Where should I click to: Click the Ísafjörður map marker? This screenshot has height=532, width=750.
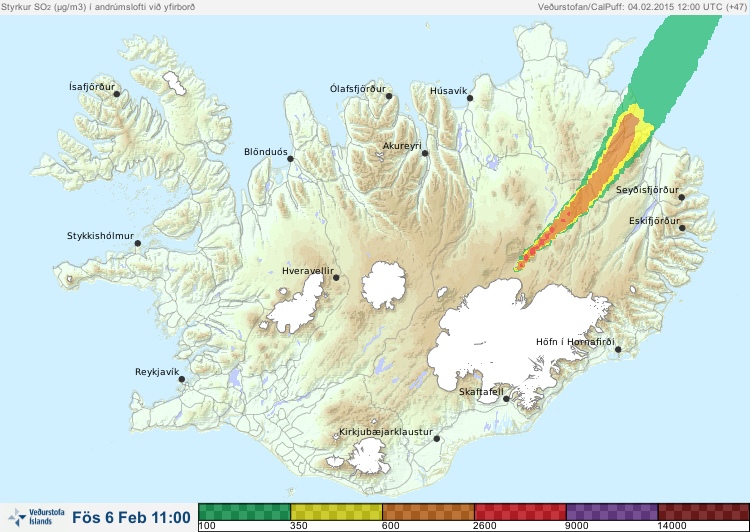coord(117,94)
